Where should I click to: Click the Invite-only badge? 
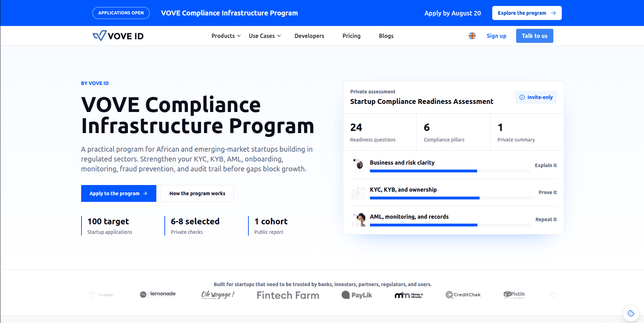click(536, 97)
